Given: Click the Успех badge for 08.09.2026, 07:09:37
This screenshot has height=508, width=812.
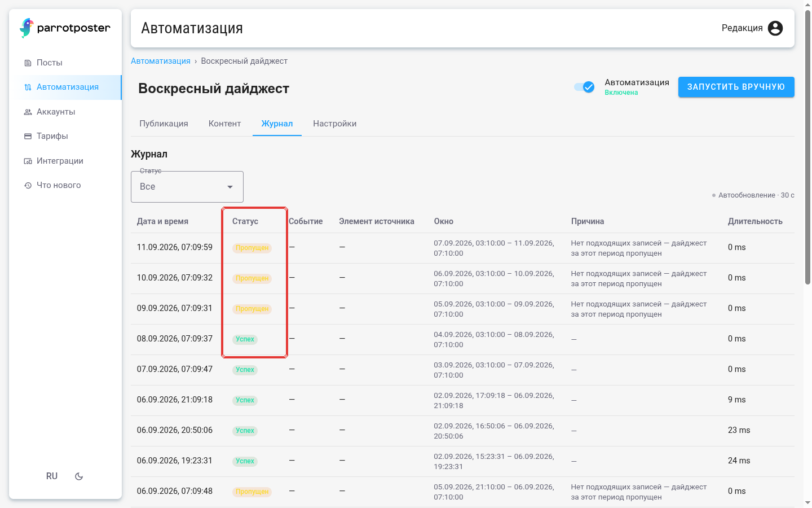Looking at the screenshot, I should click(x=245, y=339).
